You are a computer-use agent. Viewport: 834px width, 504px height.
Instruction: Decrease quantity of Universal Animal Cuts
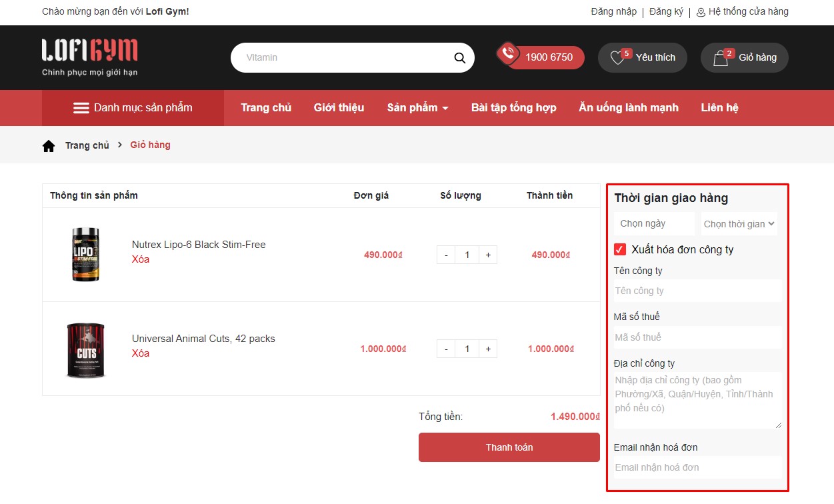(x=446, y=349)
